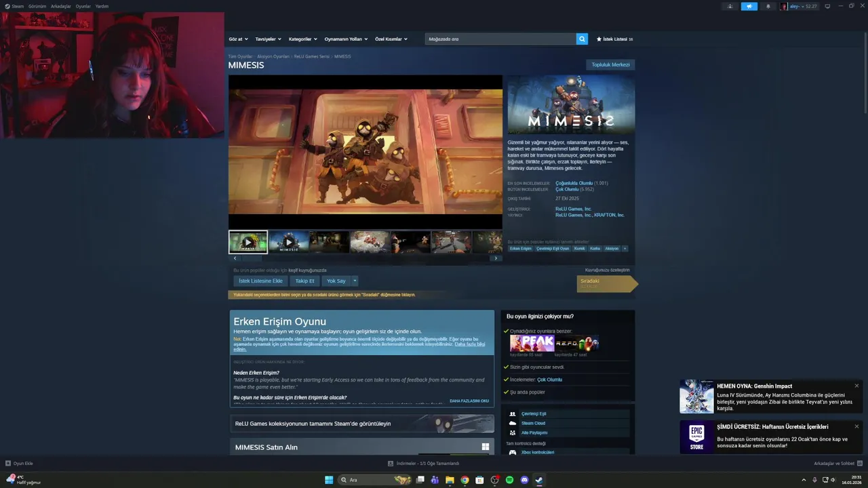Open the Göz at dropdown menu

click(238, 39)
